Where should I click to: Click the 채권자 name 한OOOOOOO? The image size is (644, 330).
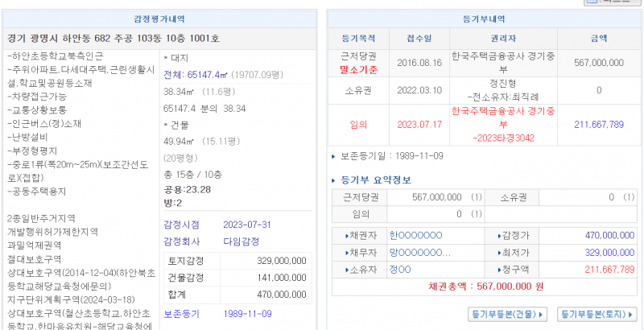coord(415,236)
